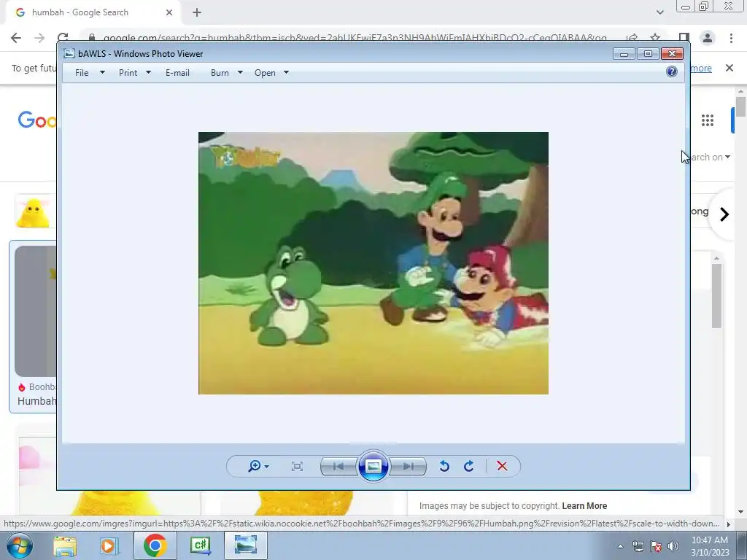Open the Photo Viewer zoom magnifier control

(255, 466)
